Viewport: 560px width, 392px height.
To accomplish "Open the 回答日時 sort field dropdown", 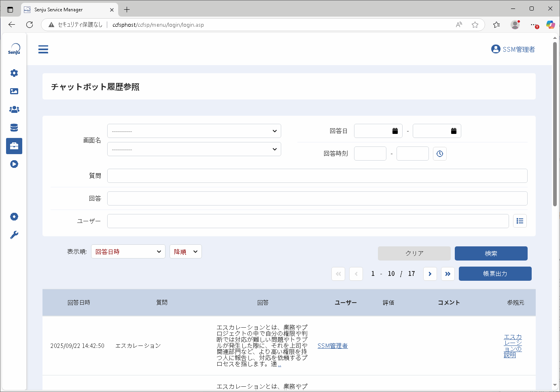I will tap(128, 252).
